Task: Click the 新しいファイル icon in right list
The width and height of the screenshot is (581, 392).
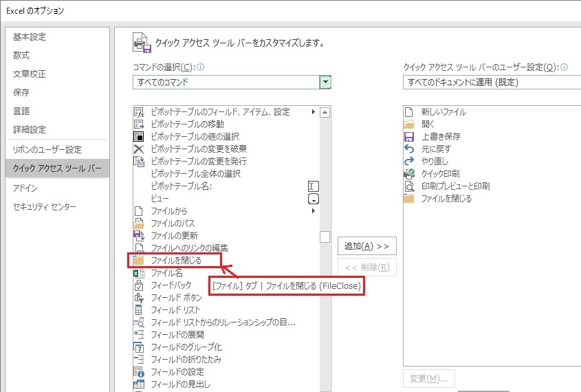Action: pos(409,112)
